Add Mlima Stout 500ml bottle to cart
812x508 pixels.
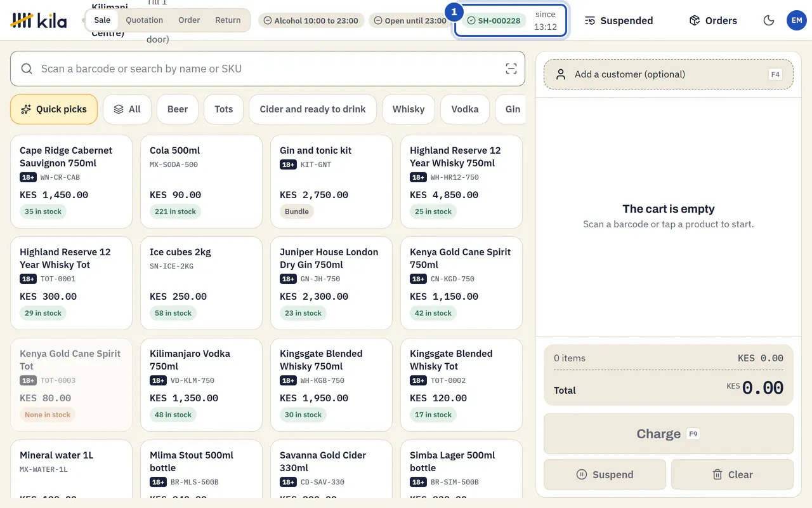click(201, 469)
